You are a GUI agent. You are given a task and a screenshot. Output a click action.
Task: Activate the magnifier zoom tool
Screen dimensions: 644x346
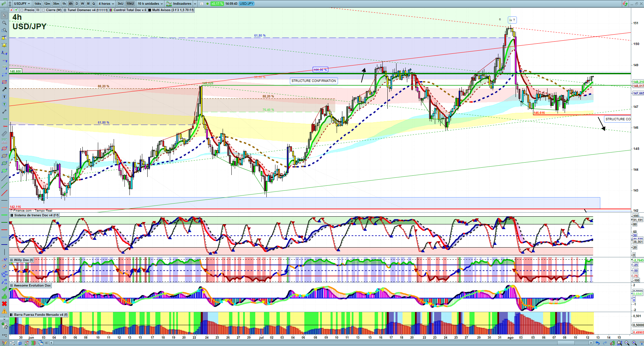(4, 23)
